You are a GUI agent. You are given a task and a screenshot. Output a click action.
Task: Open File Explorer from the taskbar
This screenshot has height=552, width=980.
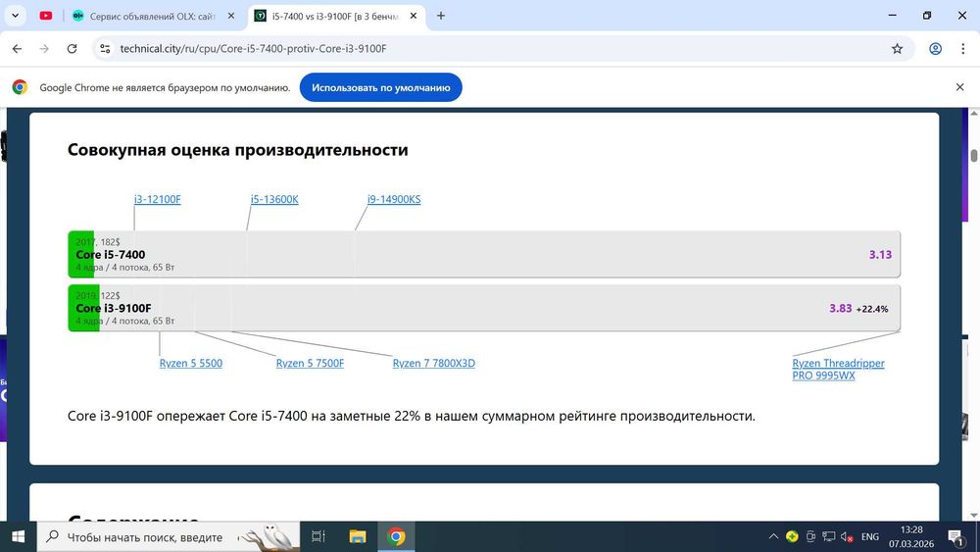point(358,536)
